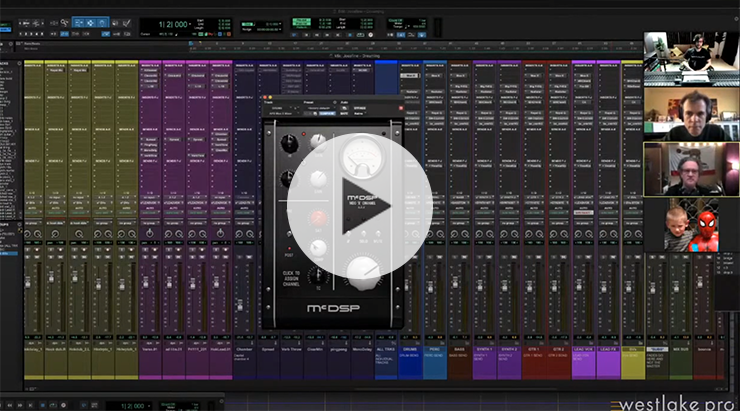The height and width of the screenshot is (412, 740).
Task: Select the BVs track name
Action: [x=633, y=349]
